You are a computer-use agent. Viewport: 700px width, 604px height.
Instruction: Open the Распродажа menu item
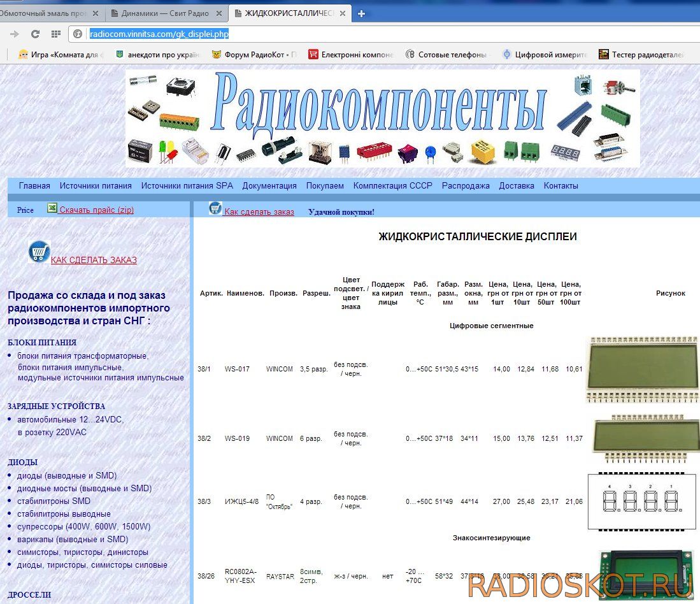466,185
